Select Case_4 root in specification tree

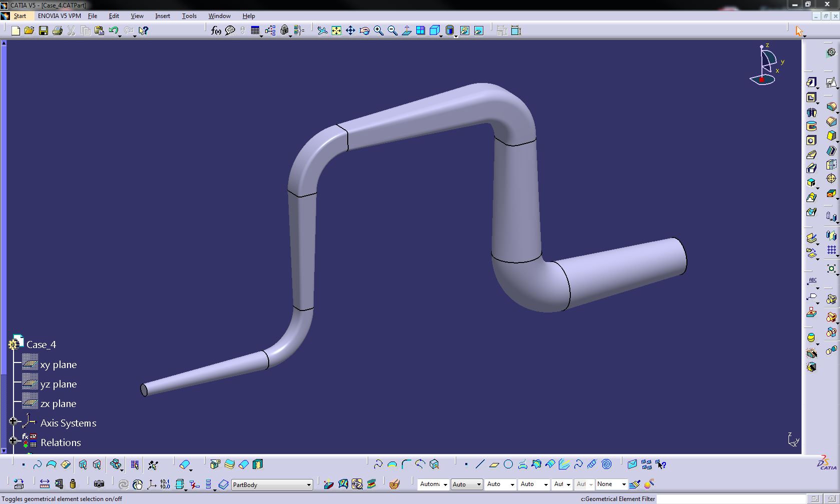click(41, 344)
